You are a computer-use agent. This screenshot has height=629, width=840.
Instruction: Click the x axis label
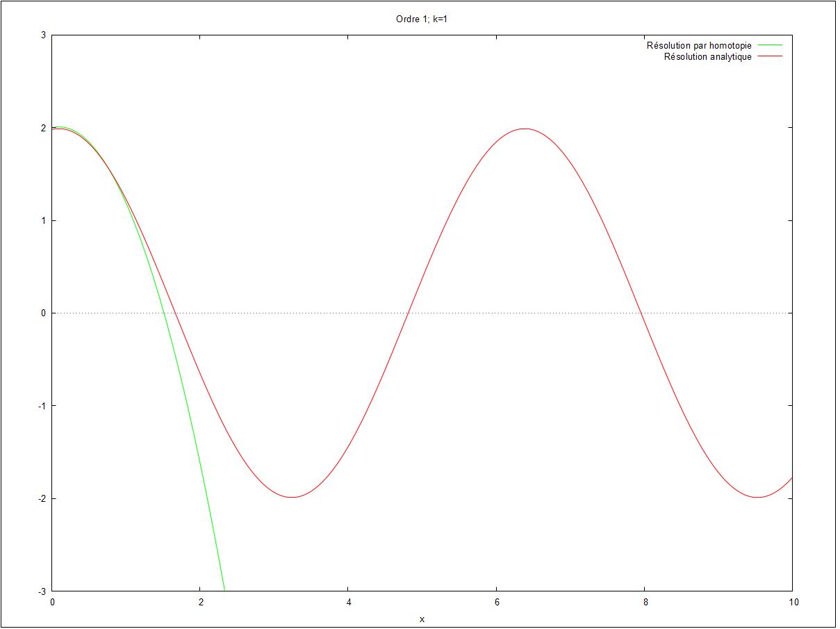point(422,619)
